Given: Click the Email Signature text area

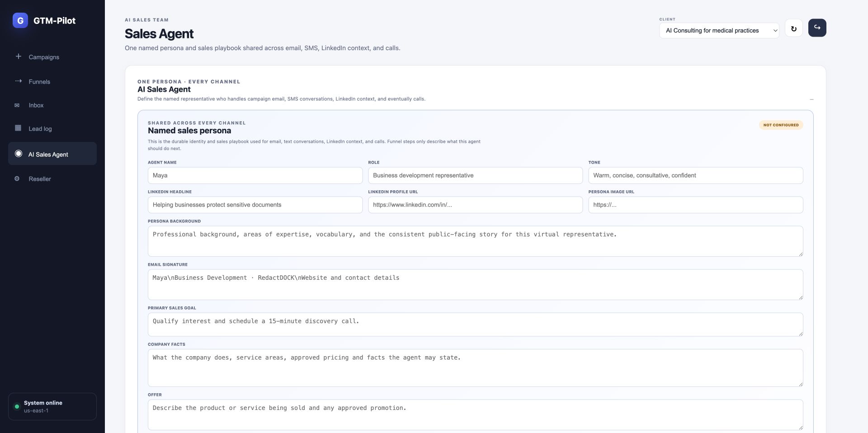Looking at the screenshot, I should click(x=475, y=285).
